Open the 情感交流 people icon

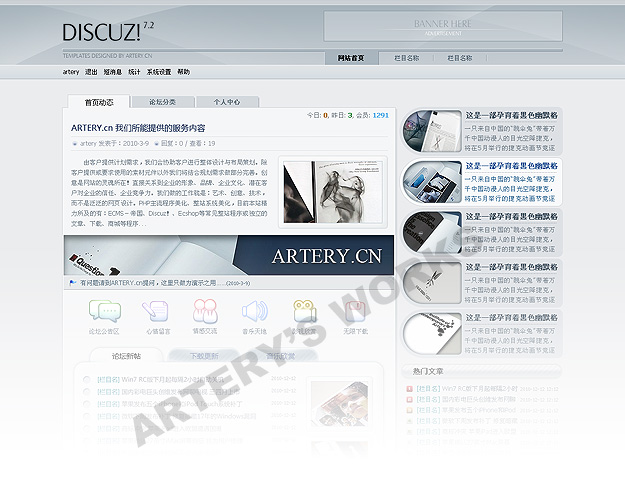(205, 311)
